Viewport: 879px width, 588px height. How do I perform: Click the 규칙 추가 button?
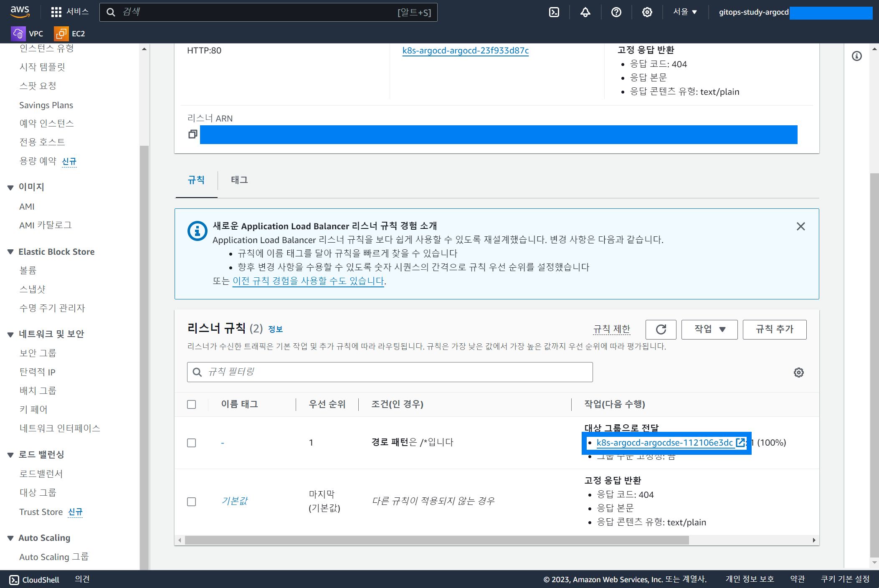(774, 329)
